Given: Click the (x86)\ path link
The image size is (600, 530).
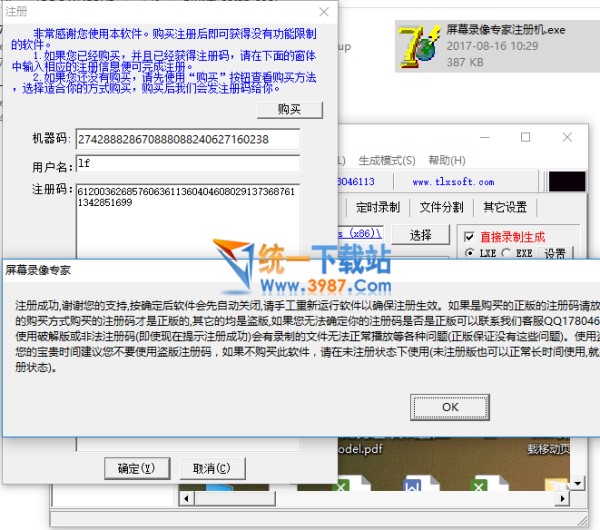Looking at the screenshot, I should pyautogui.click(x=360, y=233).
